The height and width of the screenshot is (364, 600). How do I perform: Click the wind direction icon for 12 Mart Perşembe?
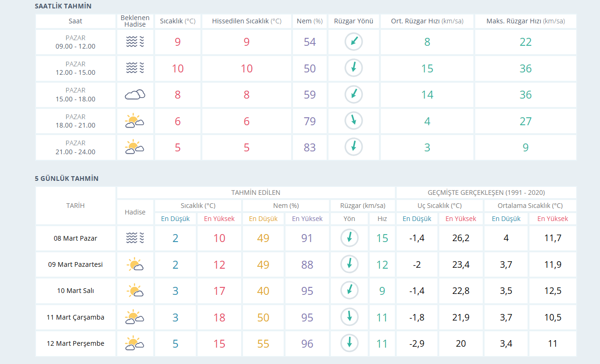(x=350, y=343)
